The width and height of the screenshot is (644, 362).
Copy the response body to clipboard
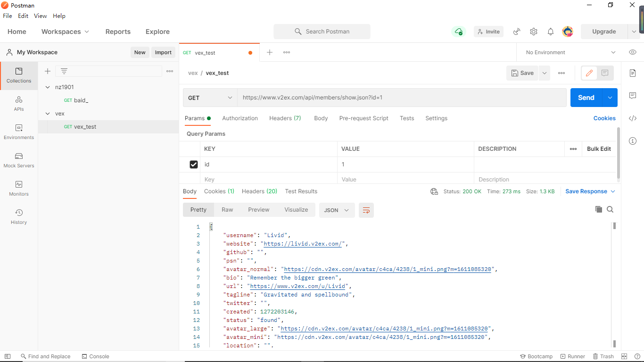599,209
